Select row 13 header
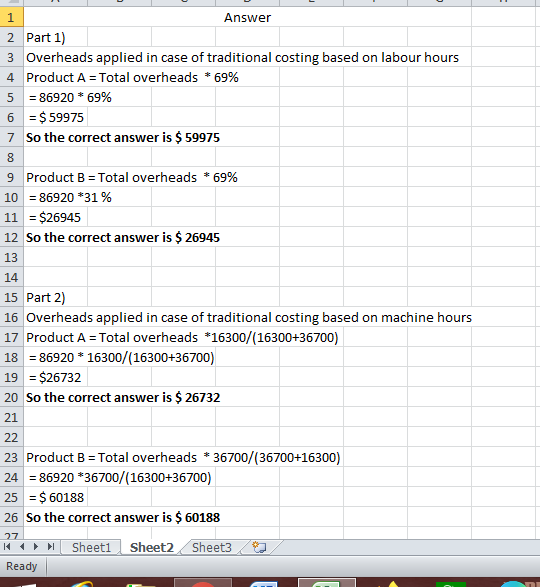 click(x=11, y=257)
